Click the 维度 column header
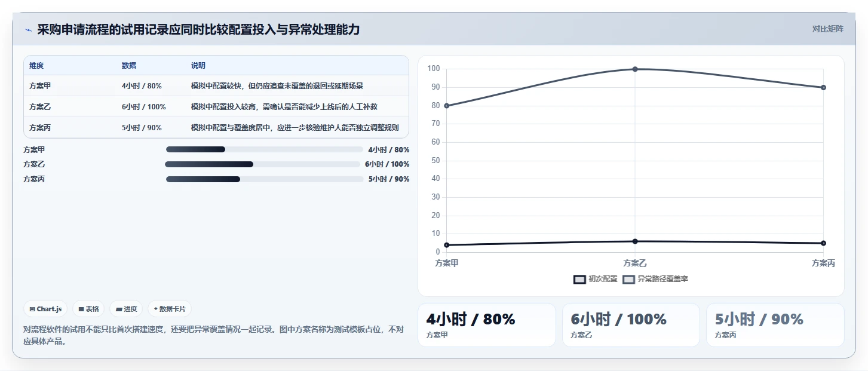The image size is (868, 371). click(x=36, y=66)
